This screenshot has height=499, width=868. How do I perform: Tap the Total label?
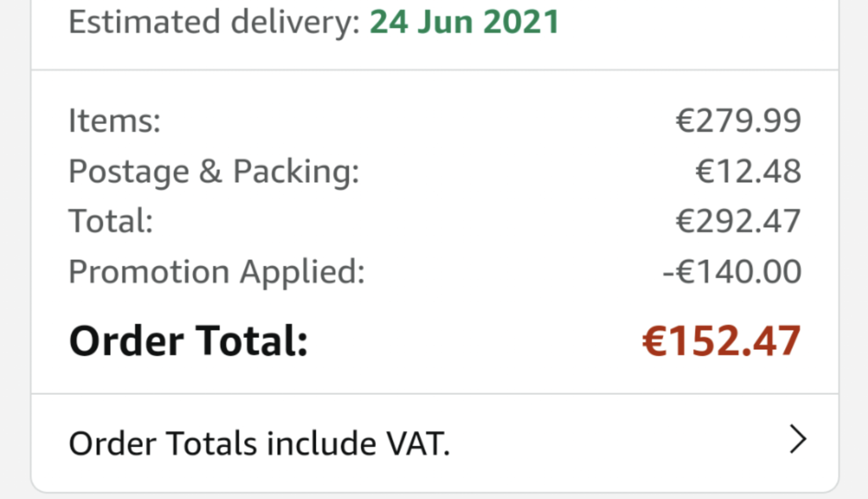tap(111, 222)
